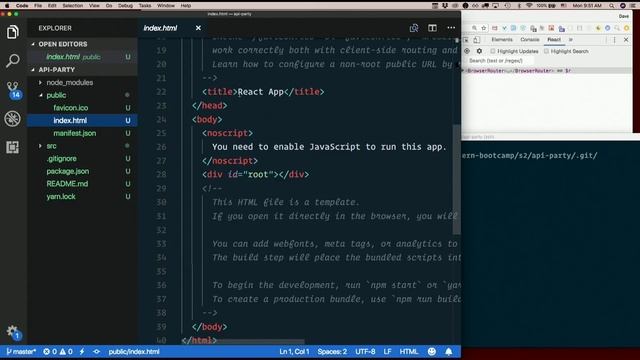Change the language mode via HTML
This screenshot has height=360, width=640.
point(409,351)
